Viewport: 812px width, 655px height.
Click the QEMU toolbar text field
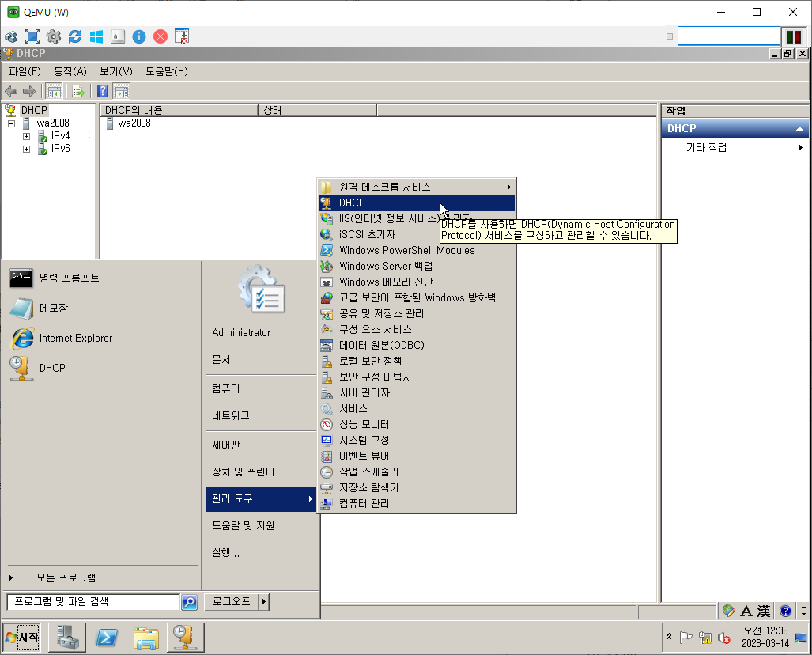729,36
